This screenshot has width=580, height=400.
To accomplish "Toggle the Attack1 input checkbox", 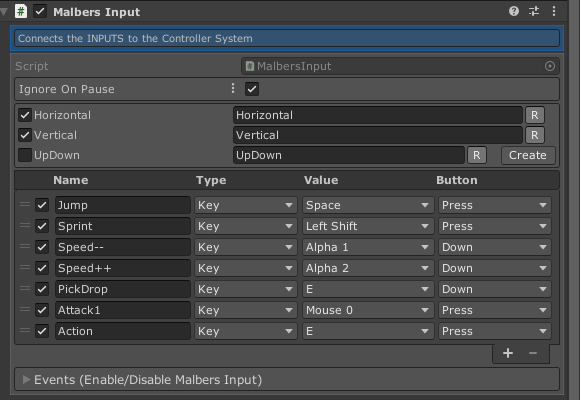I will click(x=42, y=310).
